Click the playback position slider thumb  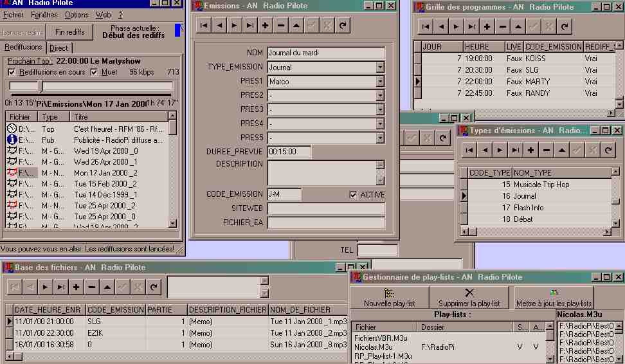(x=41, y=86)
